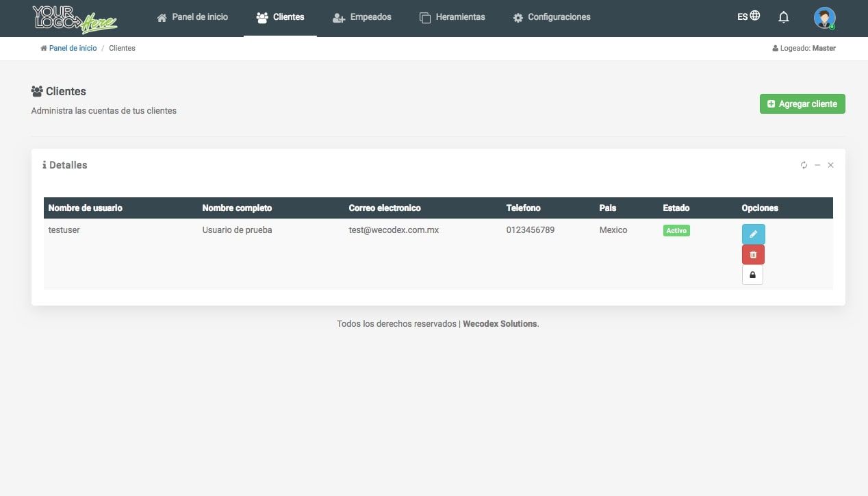Screen dimensions: 868x496
Task: Click the Wecodex Solutions footer text
Action: 500,324
